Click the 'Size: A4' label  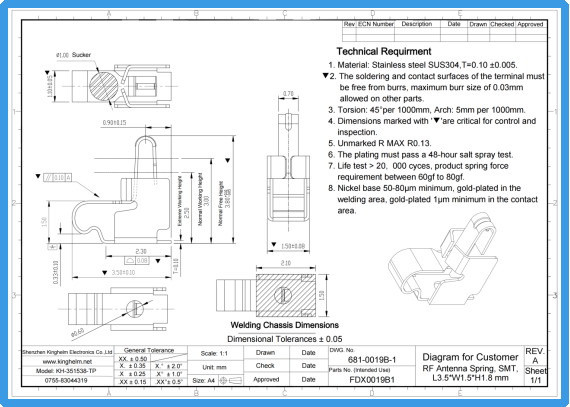[204, 380]
